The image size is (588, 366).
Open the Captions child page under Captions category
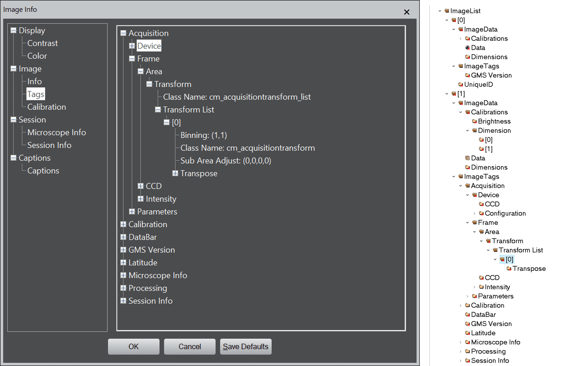pyautogui.click(x=43, y=171)
